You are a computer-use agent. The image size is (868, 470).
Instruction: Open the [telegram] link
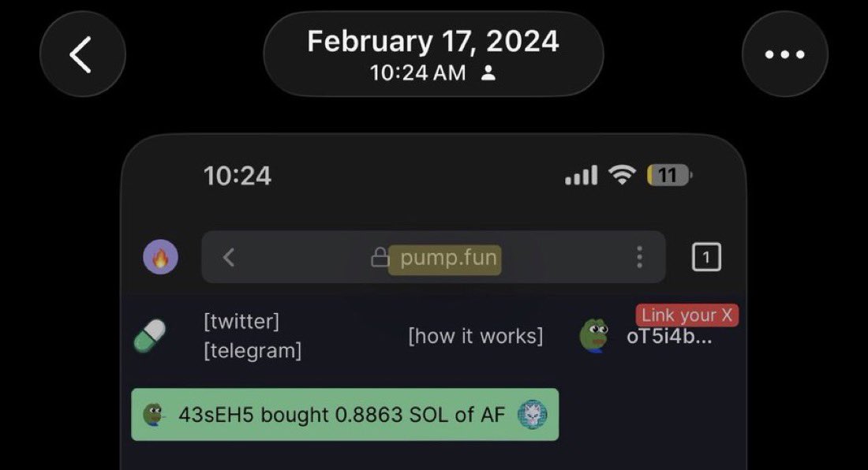click(x=253, y=351)
